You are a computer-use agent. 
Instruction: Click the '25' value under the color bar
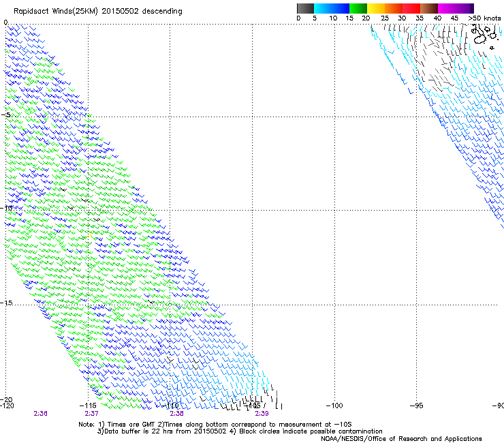(385, 18)
